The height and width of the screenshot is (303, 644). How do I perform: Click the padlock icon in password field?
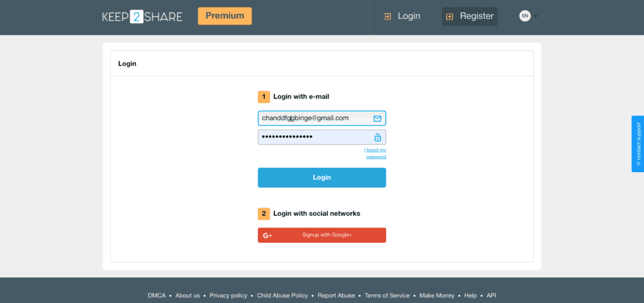point(377,137)
